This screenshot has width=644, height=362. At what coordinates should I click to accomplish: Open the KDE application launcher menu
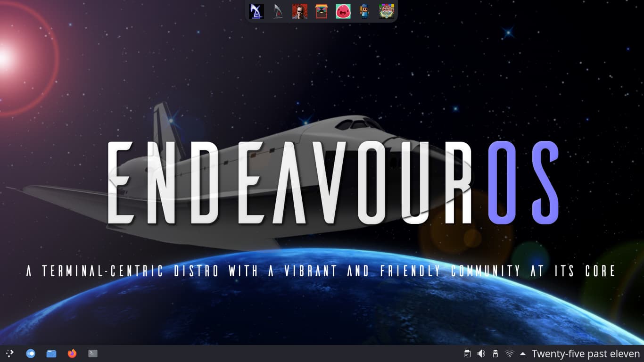(10, 353)
